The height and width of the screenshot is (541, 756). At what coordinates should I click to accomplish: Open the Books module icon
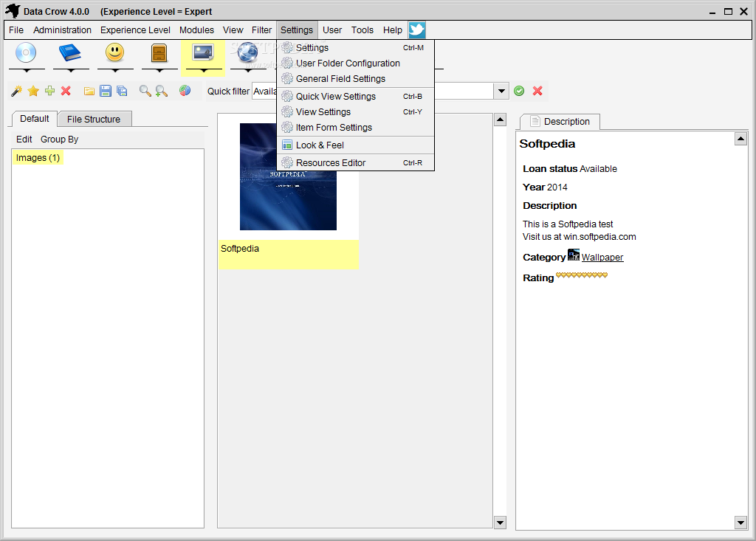[70, 52]
